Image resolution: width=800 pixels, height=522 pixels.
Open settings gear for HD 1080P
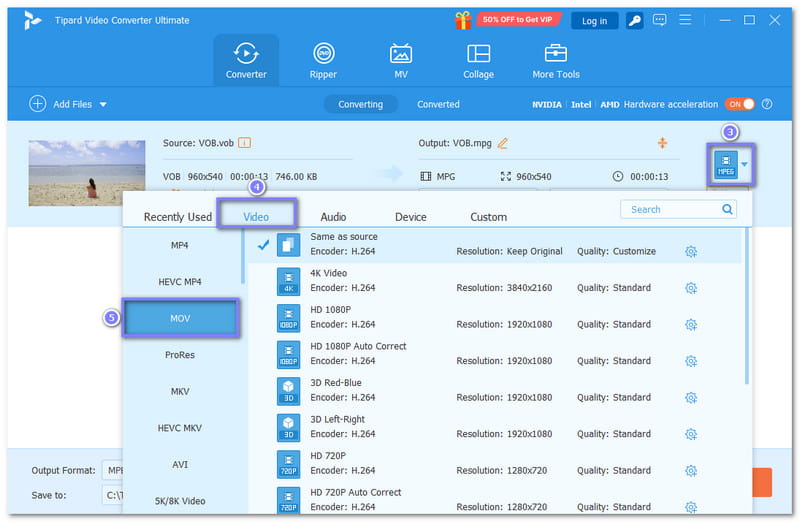point(691,325)
